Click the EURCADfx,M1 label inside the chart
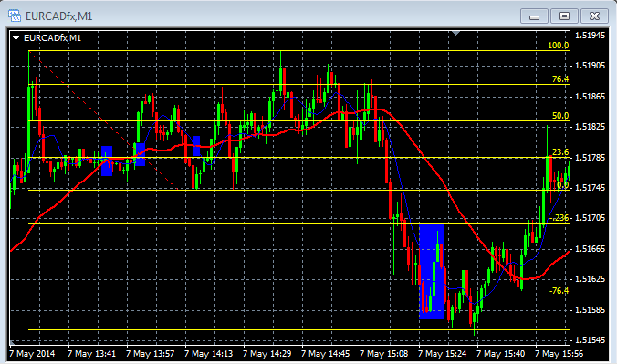Viewport: 617px width, 364px height. pyautogui.click(x=52, y=38)
